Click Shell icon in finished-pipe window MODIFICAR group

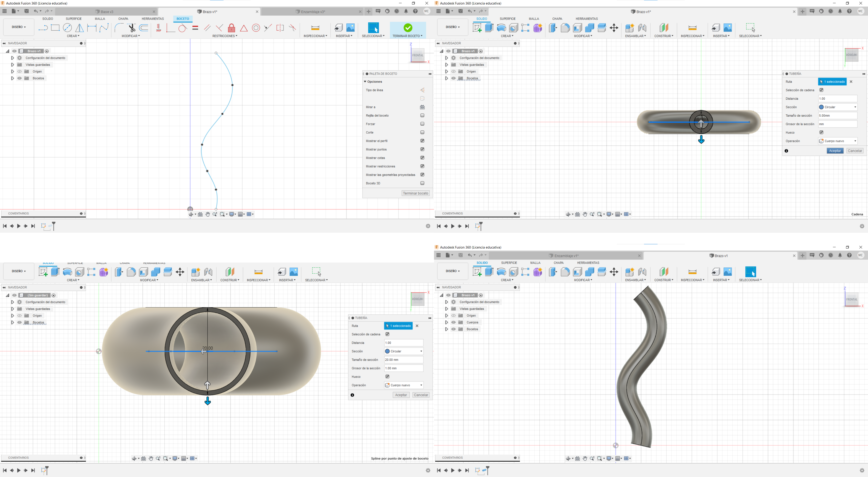tap(578, 272)
